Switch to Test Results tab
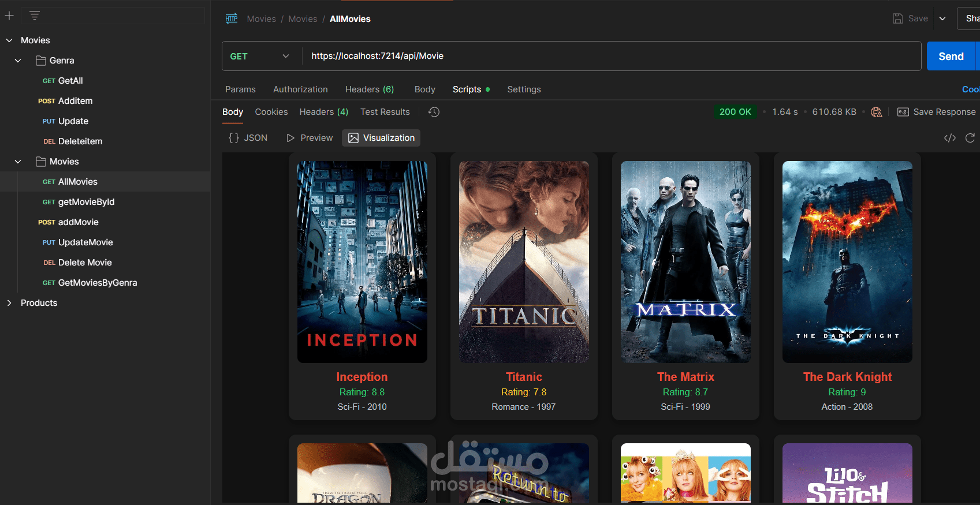 tap(385, 112)
